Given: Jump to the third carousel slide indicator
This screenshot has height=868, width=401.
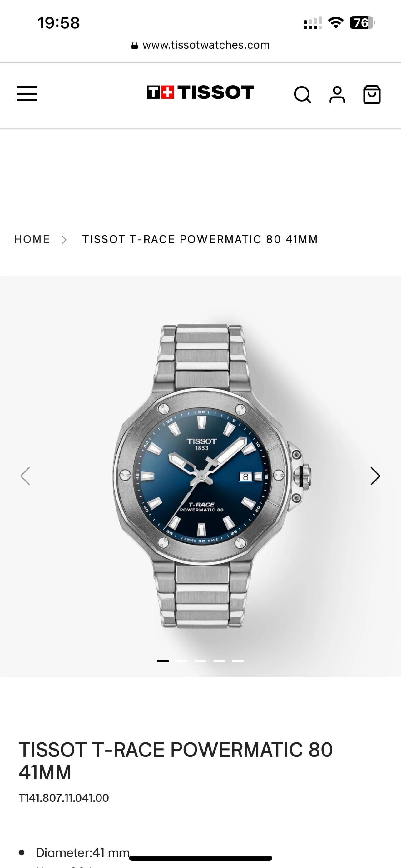Looking at the screenshot, I should [200, 661].
